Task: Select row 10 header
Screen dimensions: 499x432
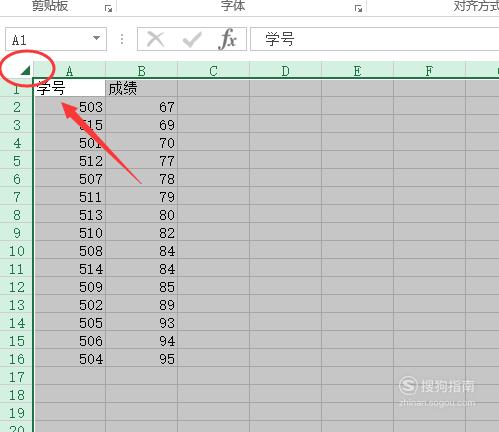Action: (16, 251)
